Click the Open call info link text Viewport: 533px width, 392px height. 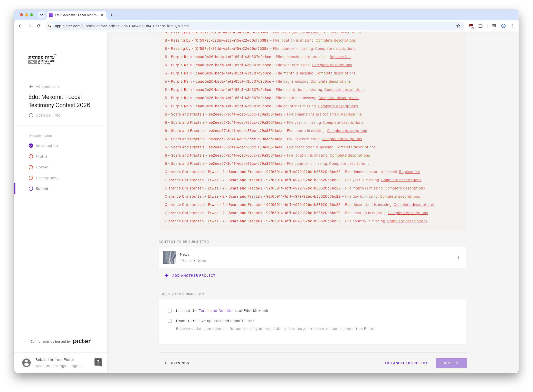click(48, 115)
